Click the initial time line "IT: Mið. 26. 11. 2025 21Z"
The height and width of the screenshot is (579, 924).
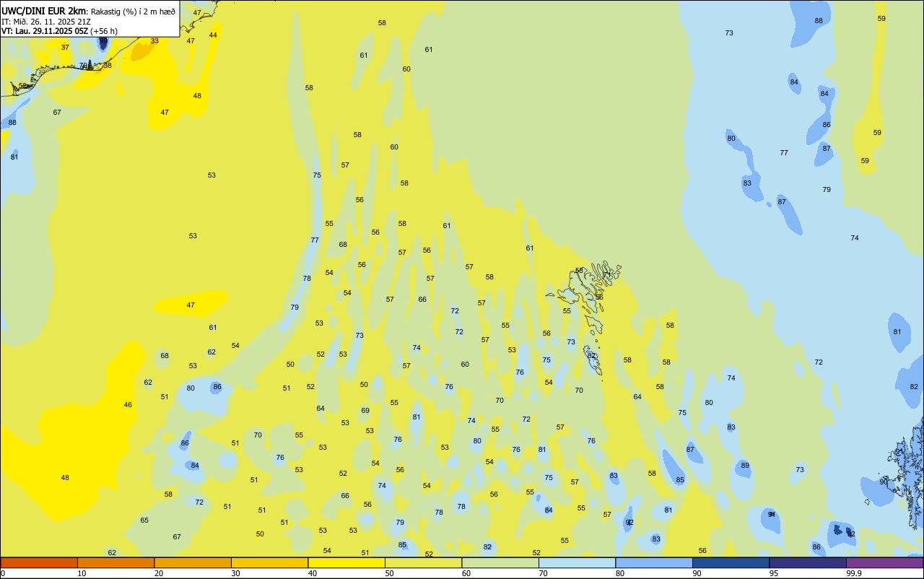(46, 22)
